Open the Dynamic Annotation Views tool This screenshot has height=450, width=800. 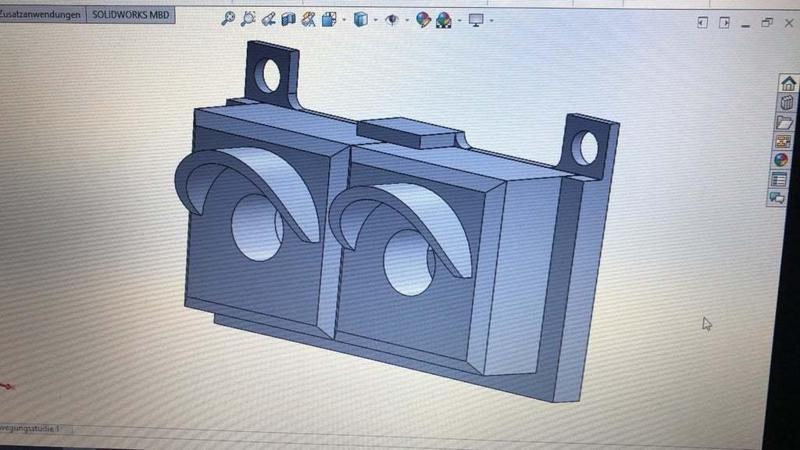(308, 19)
